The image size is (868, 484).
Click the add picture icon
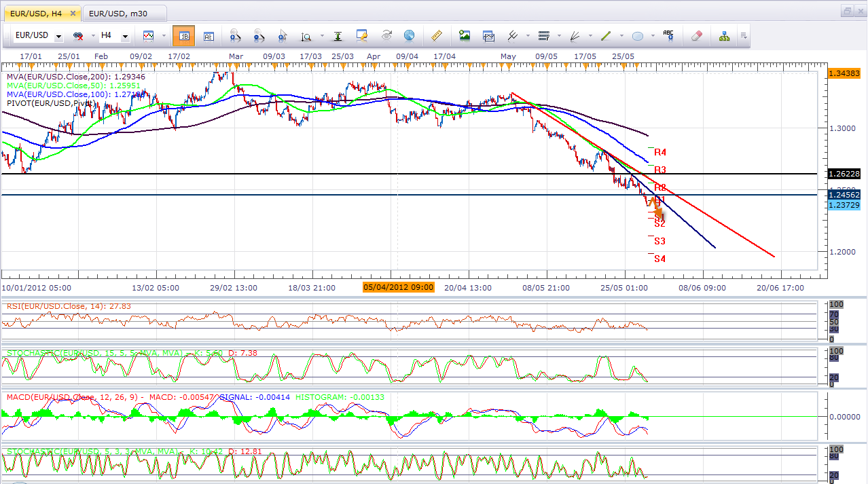465,35
